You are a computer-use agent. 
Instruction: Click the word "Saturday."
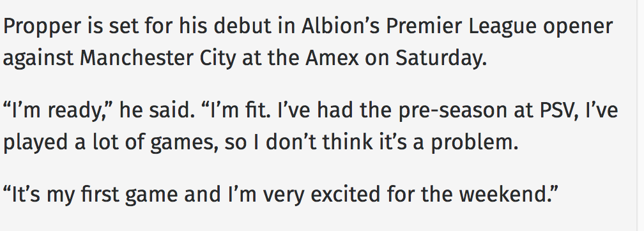pos(441,59)
